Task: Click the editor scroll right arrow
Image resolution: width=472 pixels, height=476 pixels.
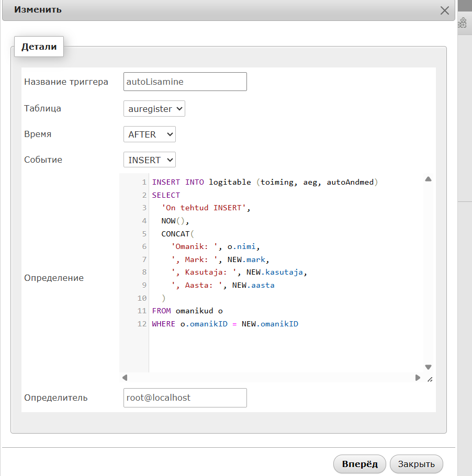Action: pyautogui.click(x=418, y=378)
